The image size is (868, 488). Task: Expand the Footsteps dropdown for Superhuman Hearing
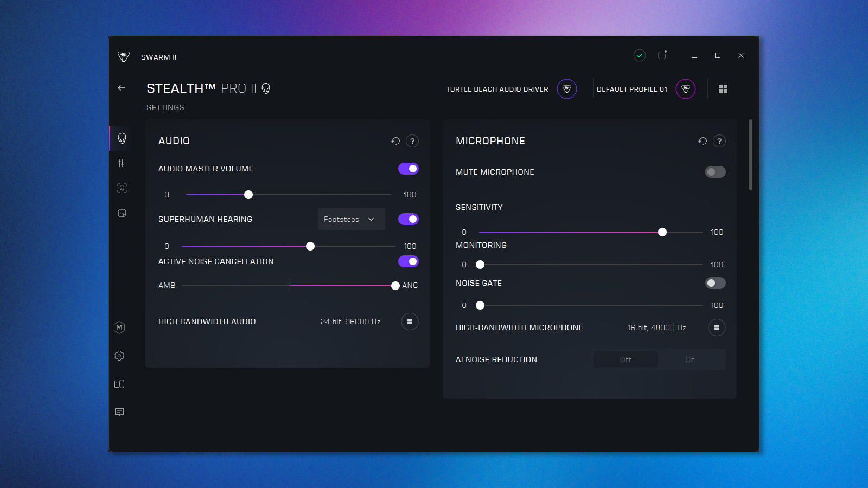point(351,219)
